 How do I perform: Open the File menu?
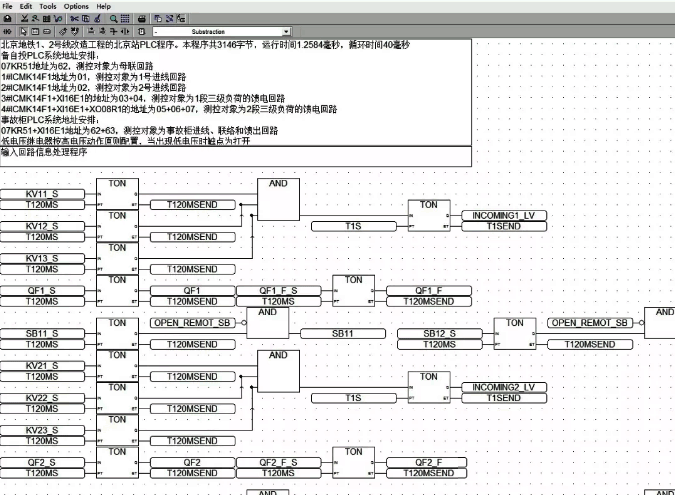coord(9,6)
